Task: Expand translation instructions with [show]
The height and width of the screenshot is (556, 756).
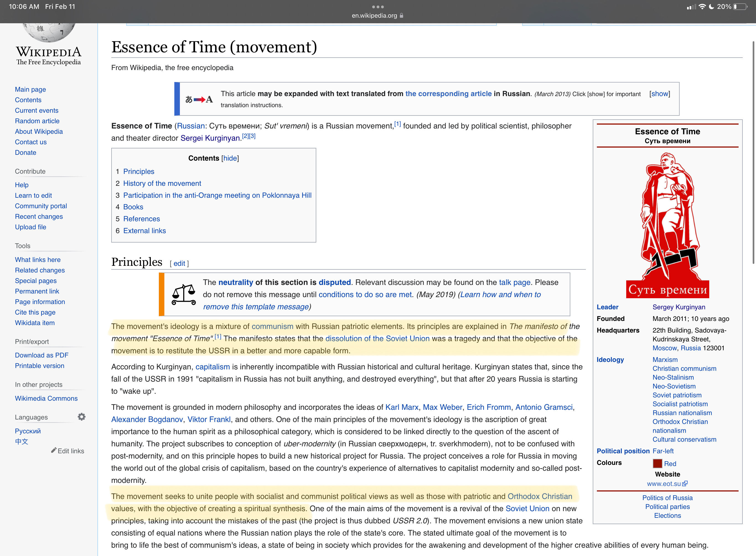Action: [x=659, y=94]
